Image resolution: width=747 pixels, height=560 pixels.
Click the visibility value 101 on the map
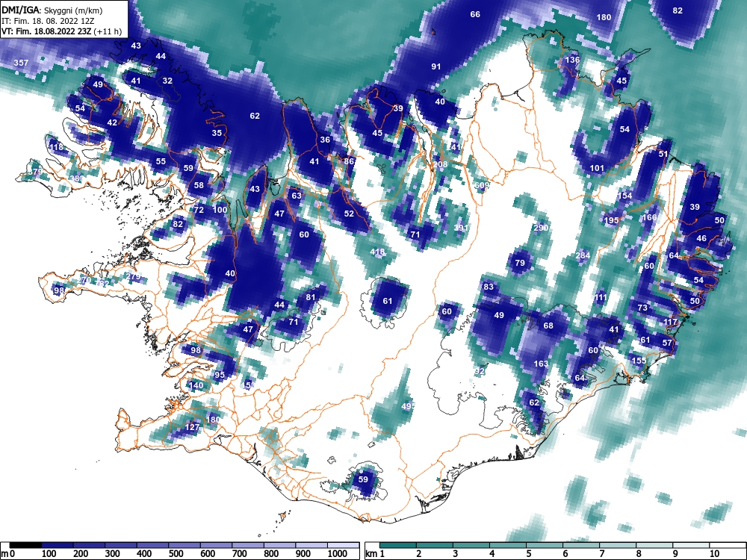(597, 168)
